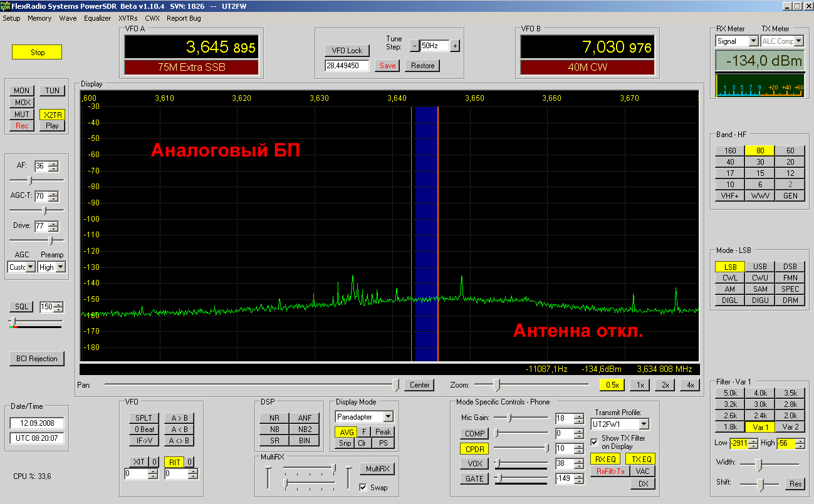Screen dimensions: 814x504
Task: Open the Display Mode Panadapter dropdown
Action: pyautogui.click(x=388, y=416)
